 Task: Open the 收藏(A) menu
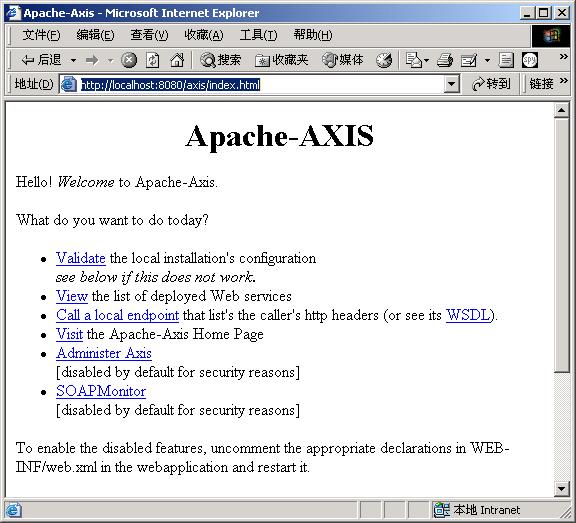pyautogui.click(x=204, y=35)
